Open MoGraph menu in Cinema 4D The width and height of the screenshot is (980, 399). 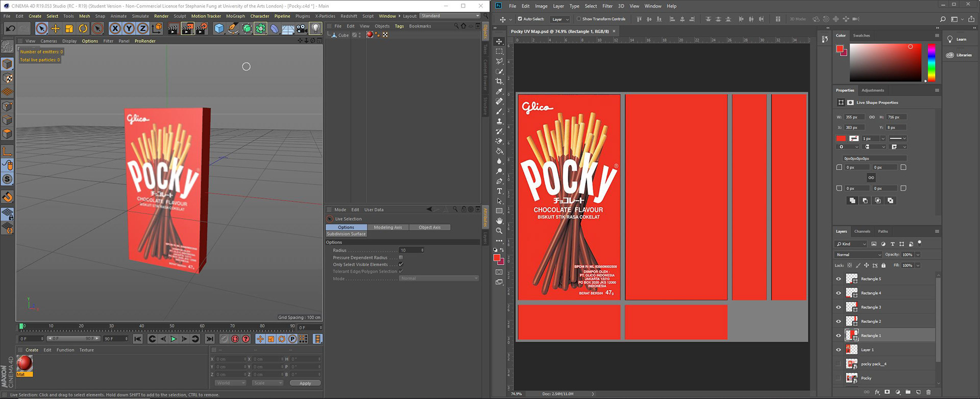[x=235, y=16]
